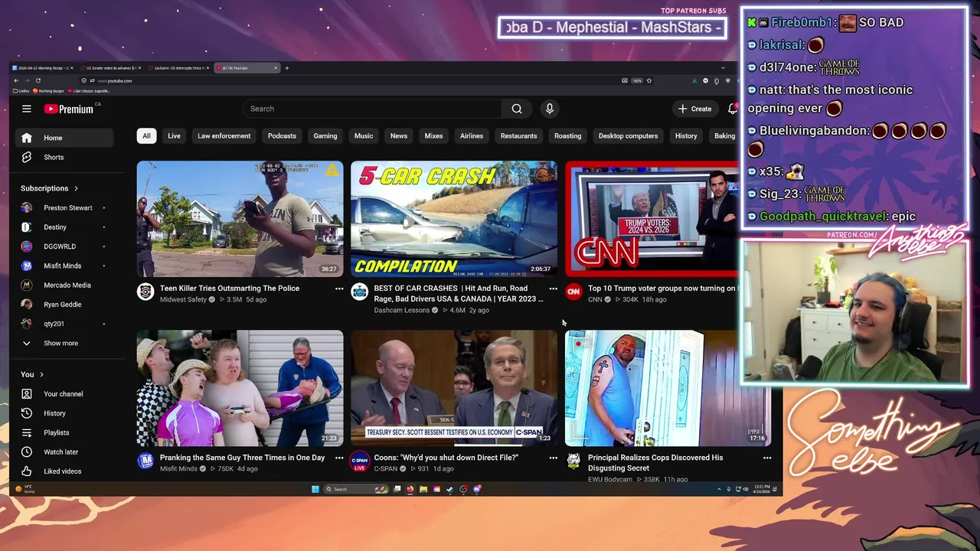Open Windows Start menu on taskbar
The image size is (980, 551).
pos(315,489)
